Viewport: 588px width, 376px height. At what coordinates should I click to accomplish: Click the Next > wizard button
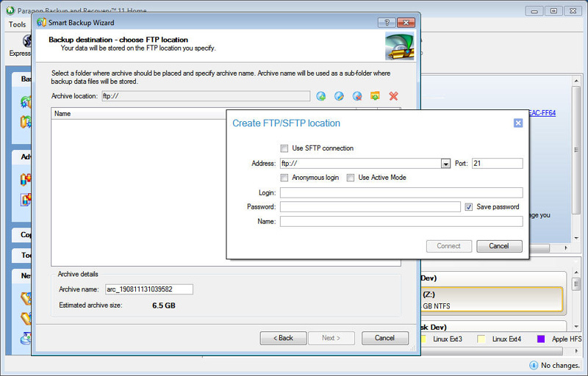(331, 338)
